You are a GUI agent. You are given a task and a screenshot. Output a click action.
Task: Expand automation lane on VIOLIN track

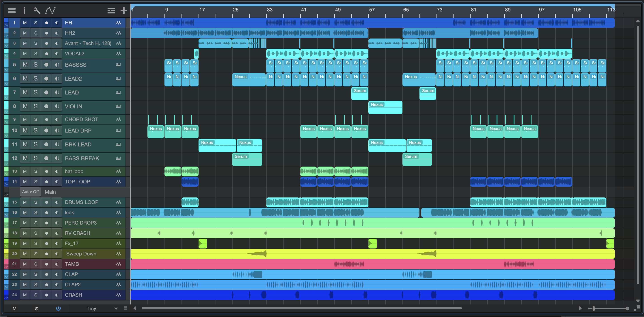tap(6, 112)
